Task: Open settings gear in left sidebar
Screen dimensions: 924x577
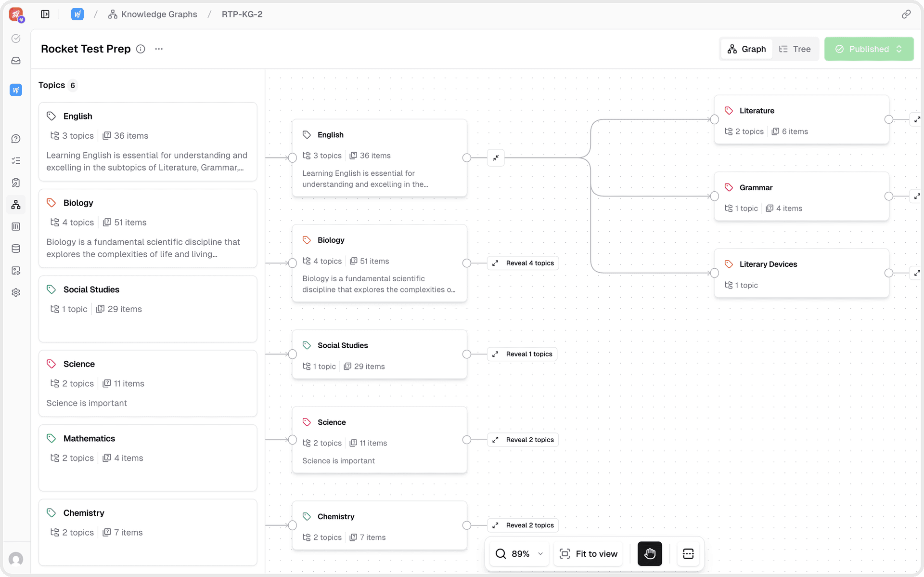Action: click(x=16, y=292)
